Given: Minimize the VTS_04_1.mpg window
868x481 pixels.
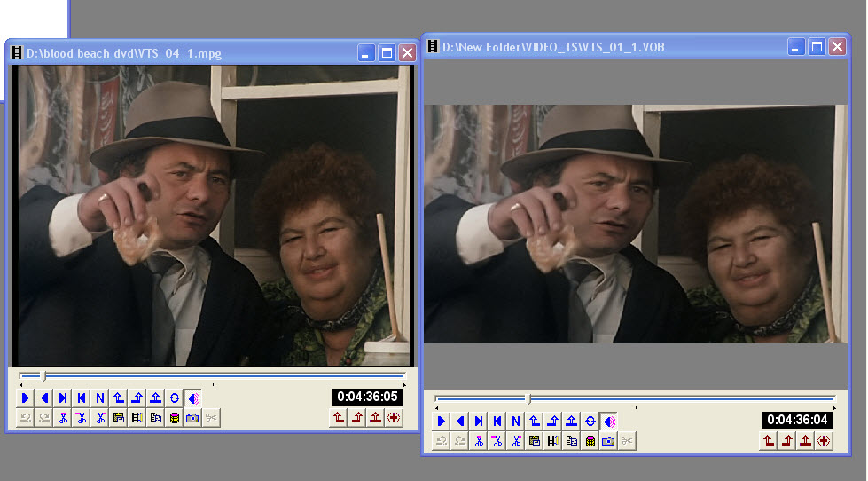Looking at the screenshot, I should coord(366,53).
